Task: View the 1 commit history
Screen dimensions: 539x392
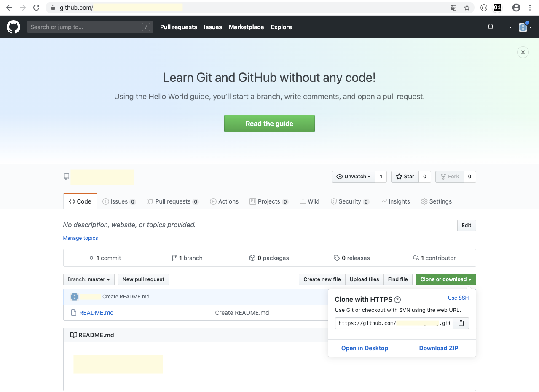Action: point(105,258)
